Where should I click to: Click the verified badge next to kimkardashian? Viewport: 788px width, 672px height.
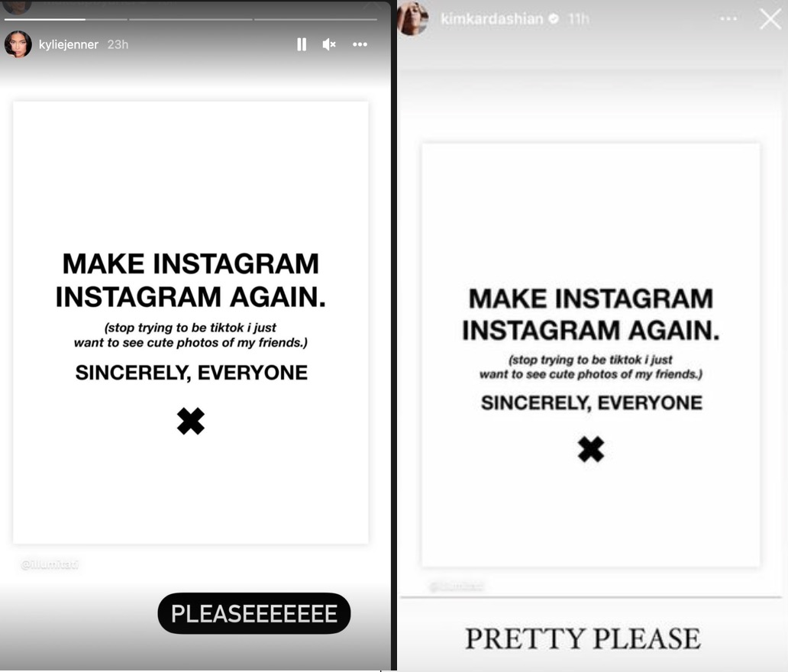point(554,19)
